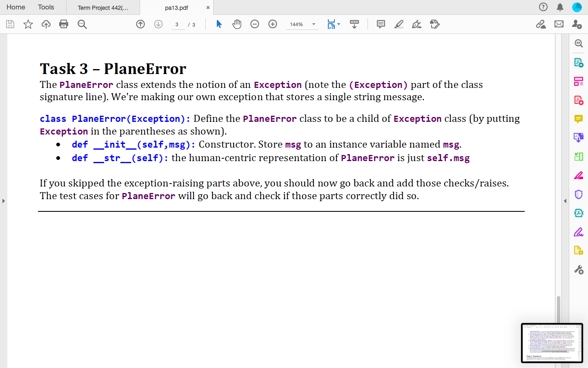Image resolution: width=588 pixels, height=368 pixels.
Task: Share document via email
Action: click(559, 24)
